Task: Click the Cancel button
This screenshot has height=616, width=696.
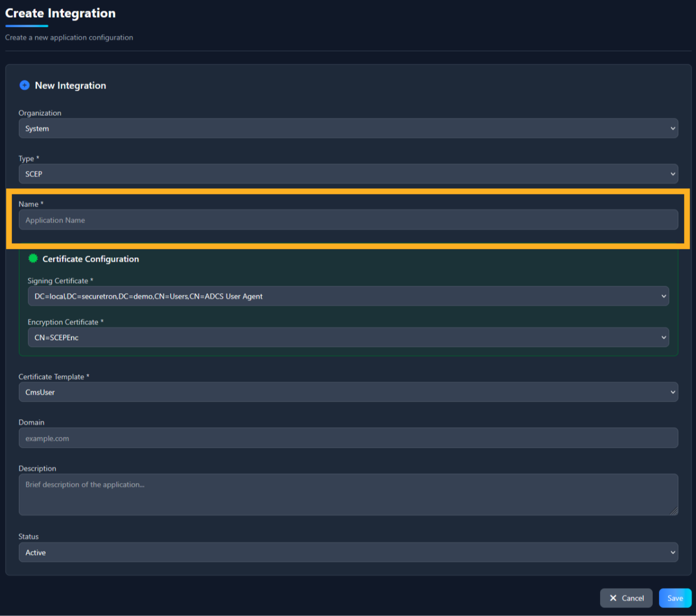Action: [626, 598]
